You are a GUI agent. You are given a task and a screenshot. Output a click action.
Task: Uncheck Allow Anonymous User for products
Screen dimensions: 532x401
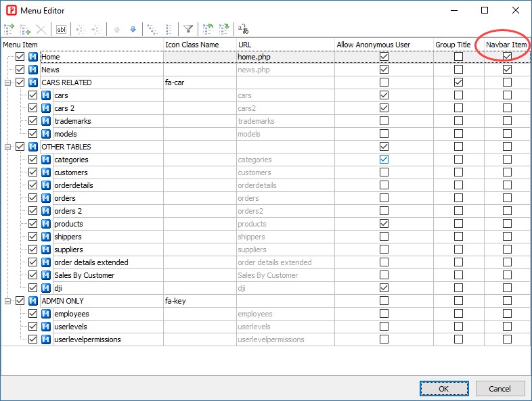click(384, 224)
